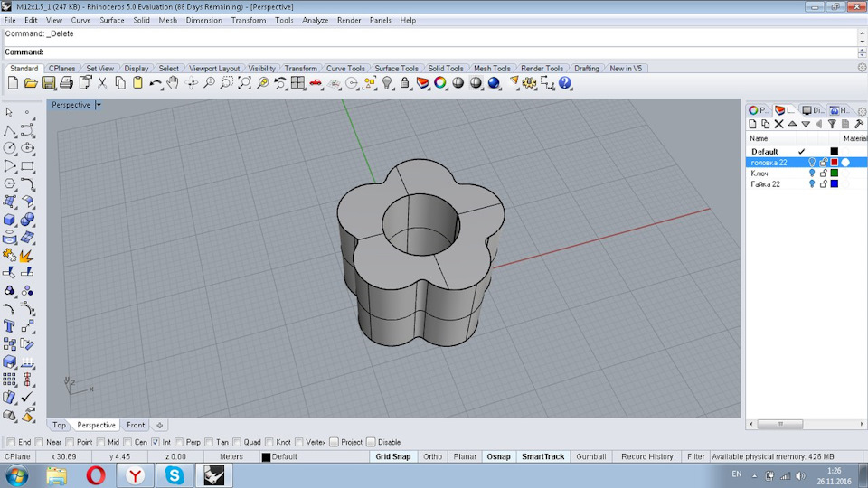Open a file with the folder icon
Viewport: 868px width, 488px height.
(31, 83)
